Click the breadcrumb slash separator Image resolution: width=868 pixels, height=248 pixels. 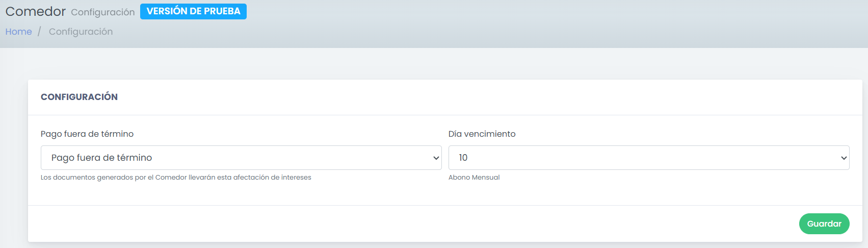pos(39,32)
